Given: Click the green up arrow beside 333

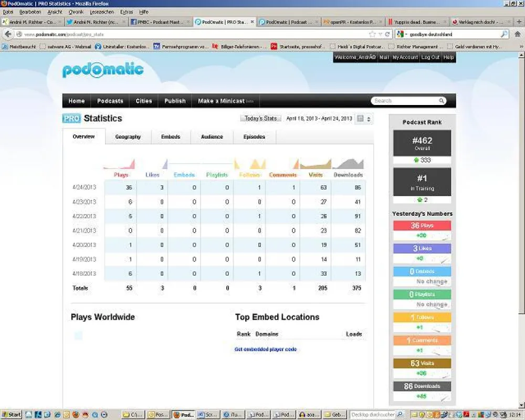Looking at the screenshot, I should 416,160.
